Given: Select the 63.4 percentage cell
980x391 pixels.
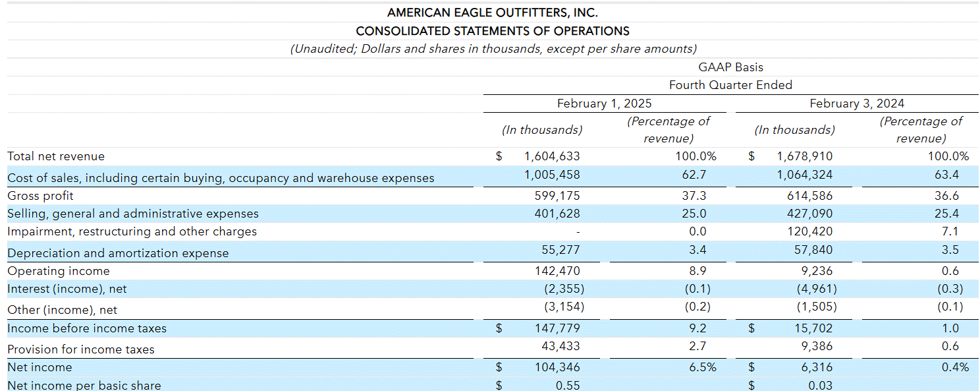Looking at the screenshot, I should [947, 175].
